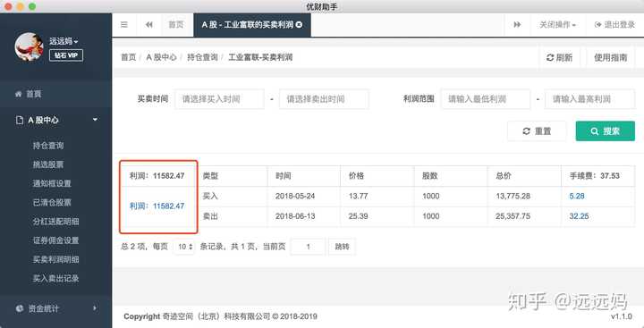Click the user avatar picture
This screenshot has width=644, height=328.
click(29, 46)
